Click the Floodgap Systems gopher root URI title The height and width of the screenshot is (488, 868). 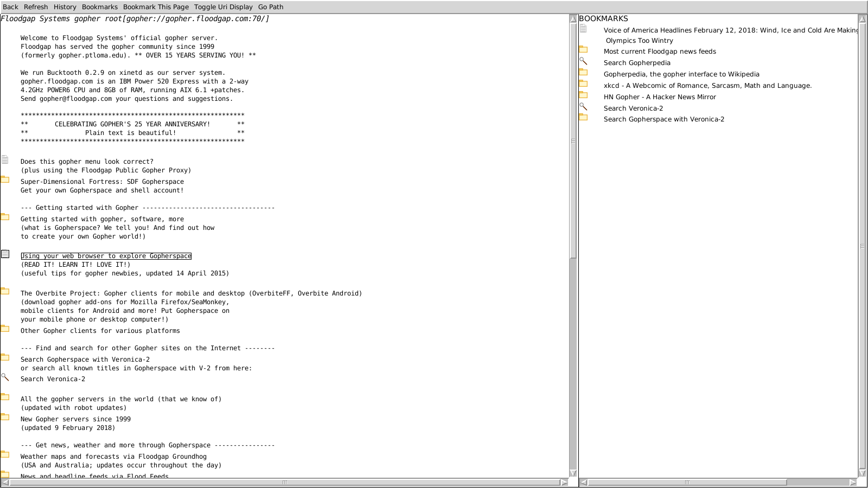[x=135, y=18]
